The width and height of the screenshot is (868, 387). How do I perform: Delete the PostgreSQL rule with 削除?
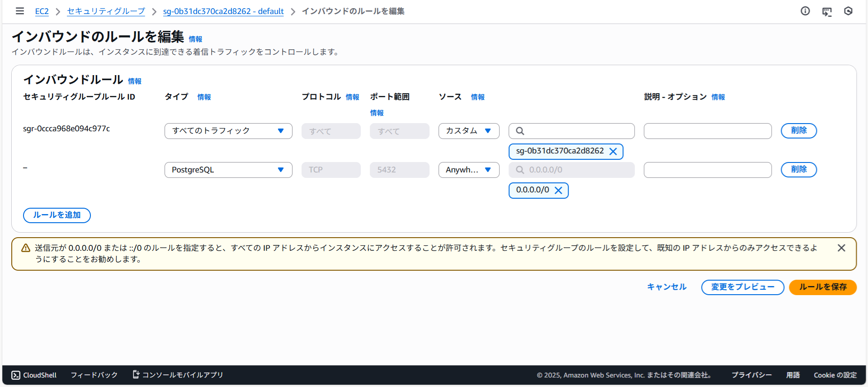[798, 170]
